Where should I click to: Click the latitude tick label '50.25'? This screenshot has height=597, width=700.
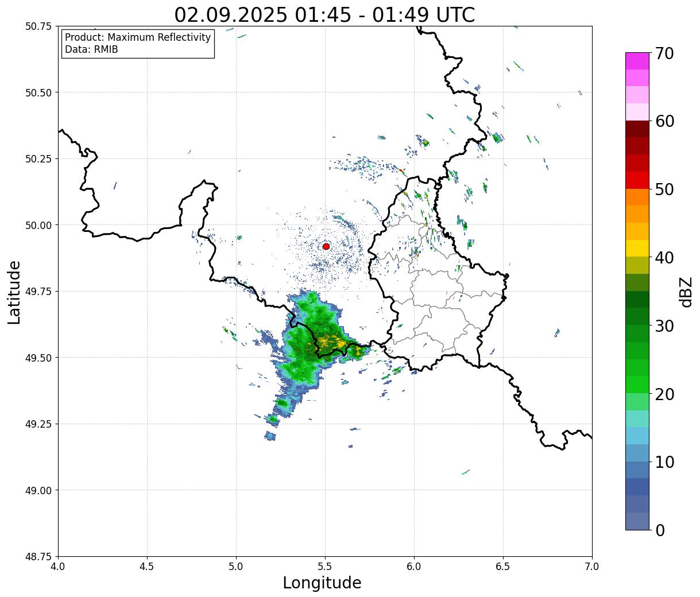(38, 159)
